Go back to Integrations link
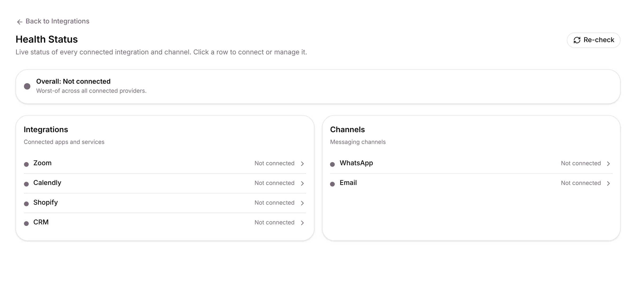 point(53,21)
